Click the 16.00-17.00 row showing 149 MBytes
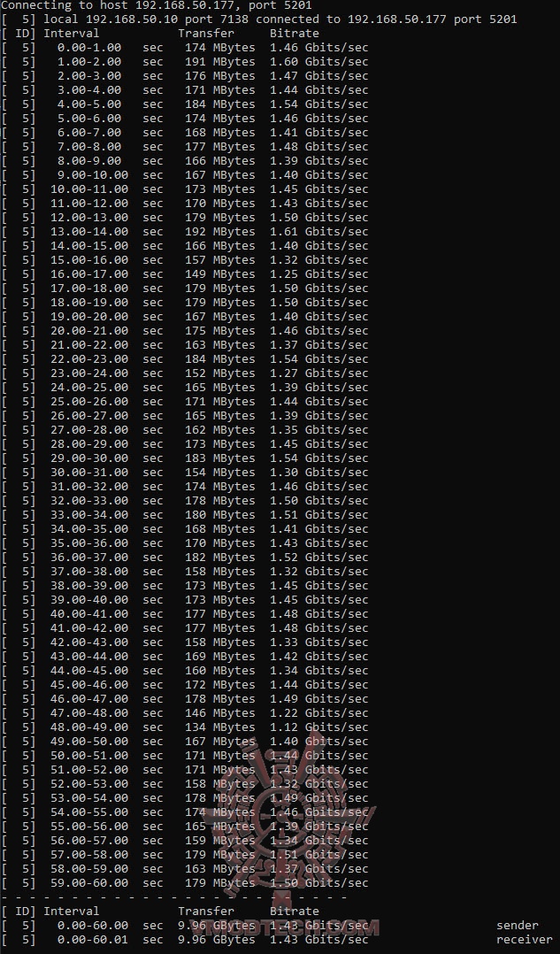The height and width of the screenshot is (954, 560). point(185,273)
